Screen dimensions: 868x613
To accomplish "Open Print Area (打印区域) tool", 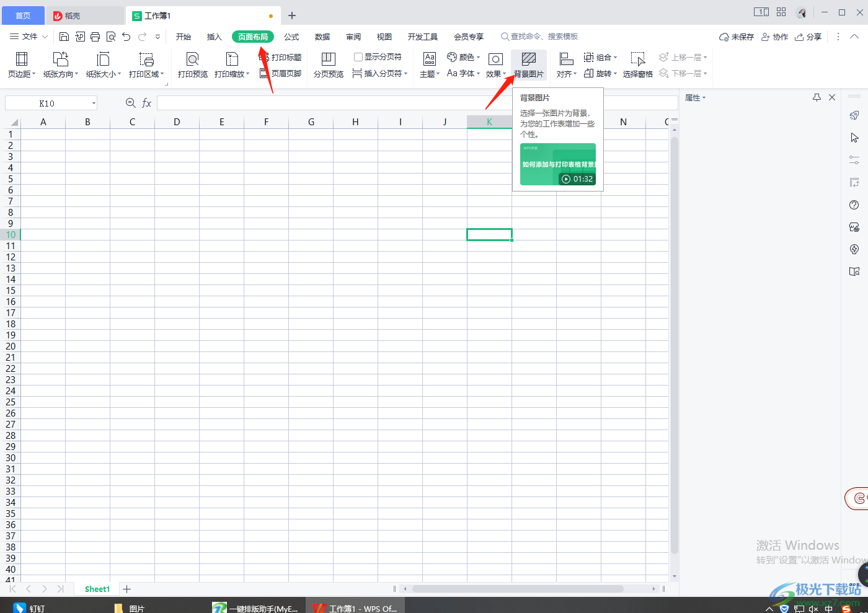I will 146,64.
